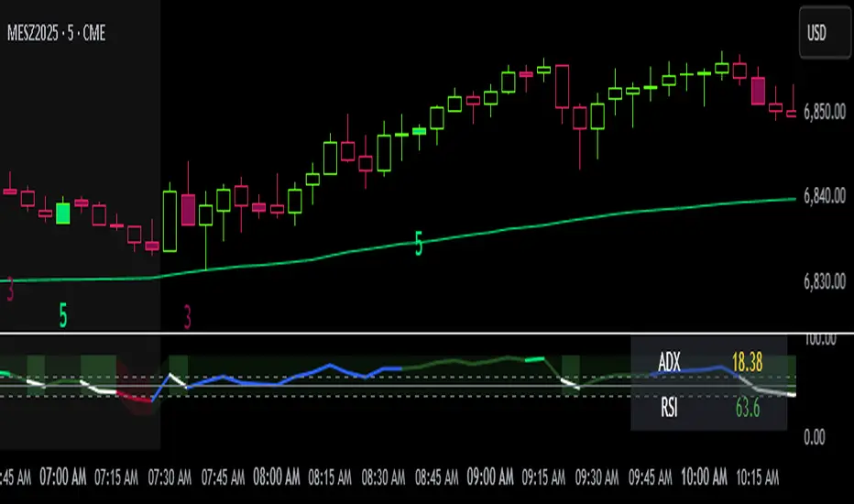Select the red oscillator segment near 07:20 AM
Screen dimensions: 854x504
pyautogui.click(x=135, y=397)
